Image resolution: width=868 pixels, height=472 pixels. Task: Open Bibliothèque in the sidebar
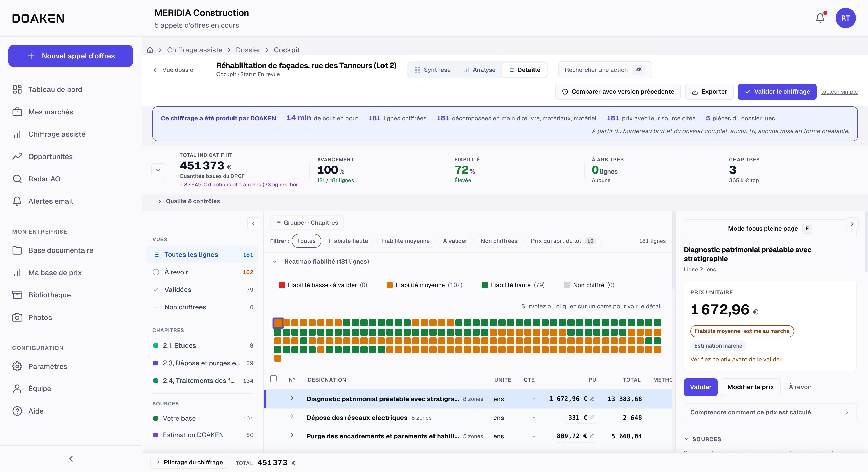[70, 295]
